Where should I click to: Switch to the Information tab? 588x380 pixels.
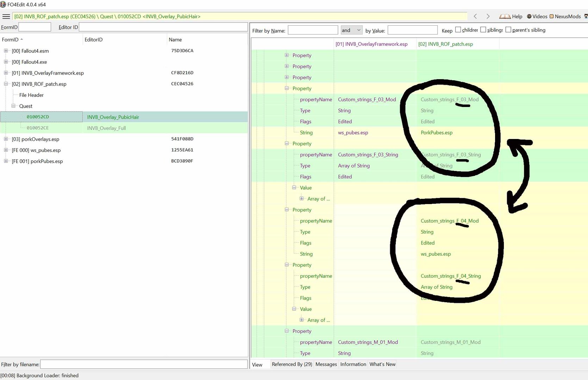[x=353, y=364]
